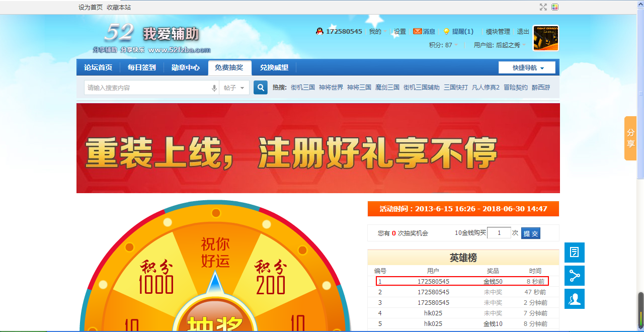Click the QQ penguin icon
644x332 pixels.
tap(319, 31)
